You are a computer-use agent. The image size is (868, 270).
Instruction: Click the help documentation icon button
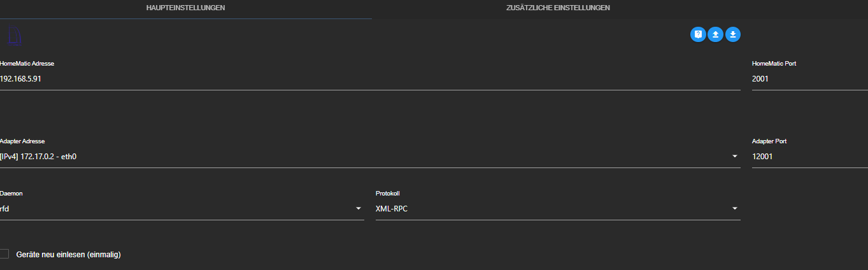coord(698,34)
